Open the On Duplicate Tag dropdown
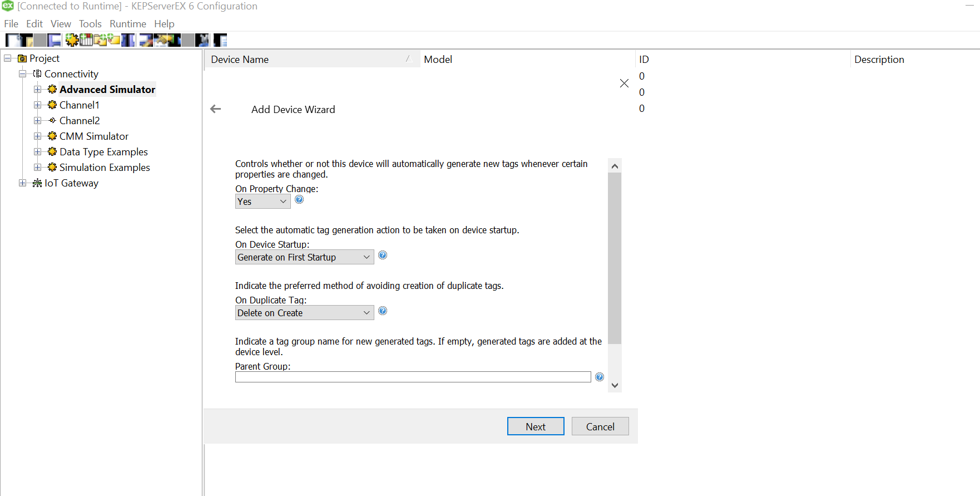 coord(304,313)
